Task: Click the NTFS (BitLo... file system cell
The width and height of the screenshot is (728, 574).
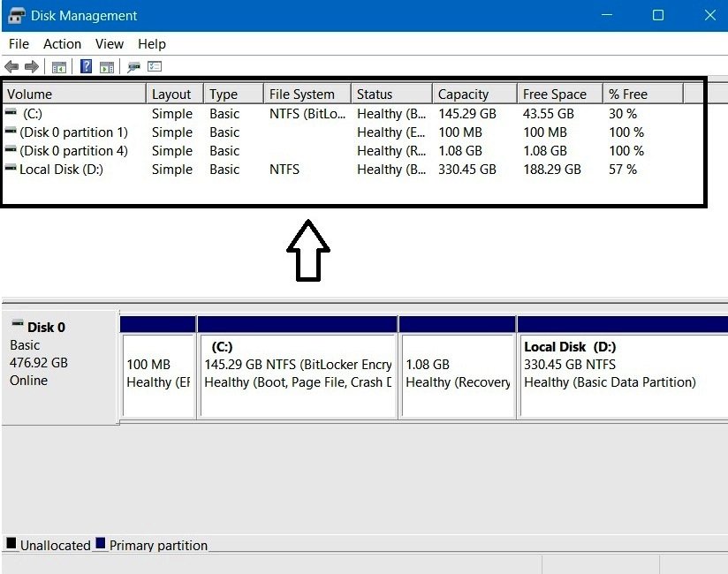Action: click(x=307, y=114)
